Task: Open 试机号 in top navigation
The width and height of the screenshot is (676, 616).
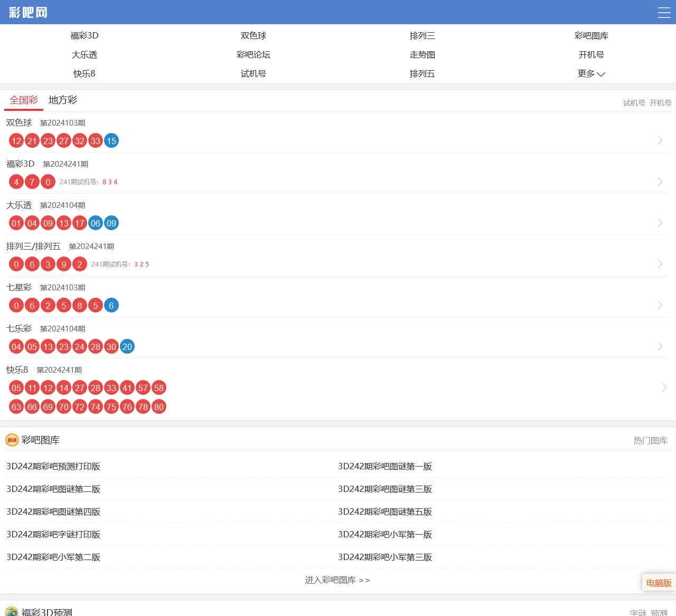Action: pyautogui.click(x=253, y=73)
